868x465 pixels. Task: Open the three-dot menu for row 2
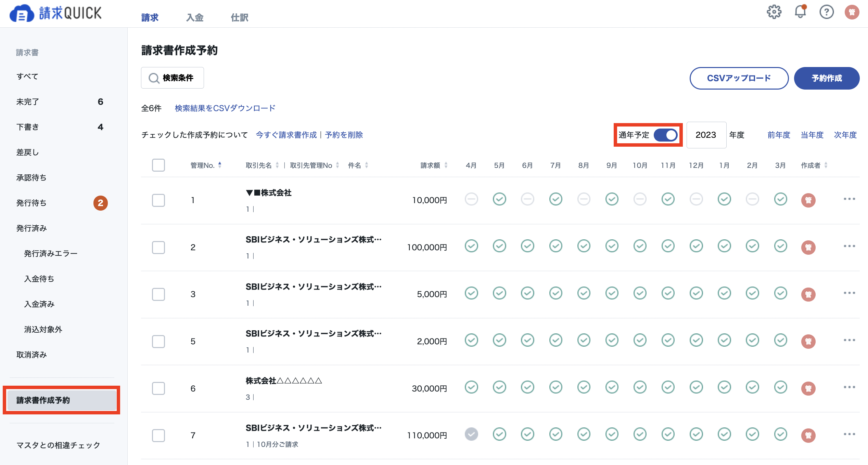pyautogui.click(x=849, y=246)
